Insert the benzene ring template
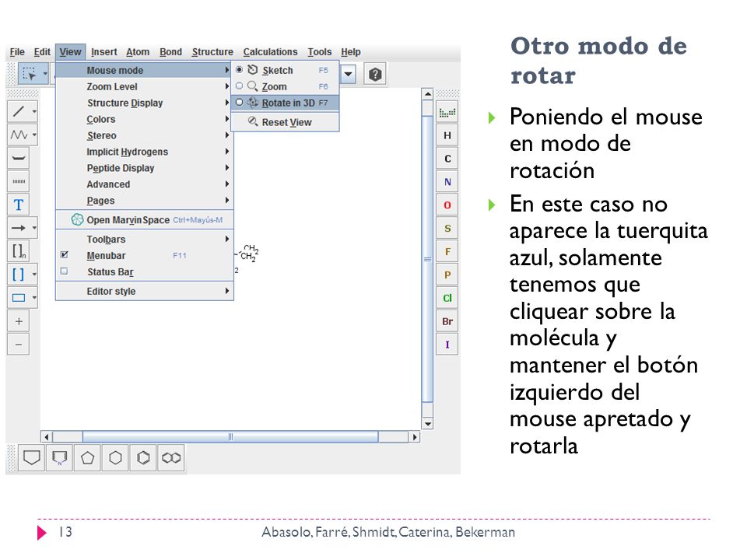Screen dimensions: 747x560 click(x=143, y=458)
